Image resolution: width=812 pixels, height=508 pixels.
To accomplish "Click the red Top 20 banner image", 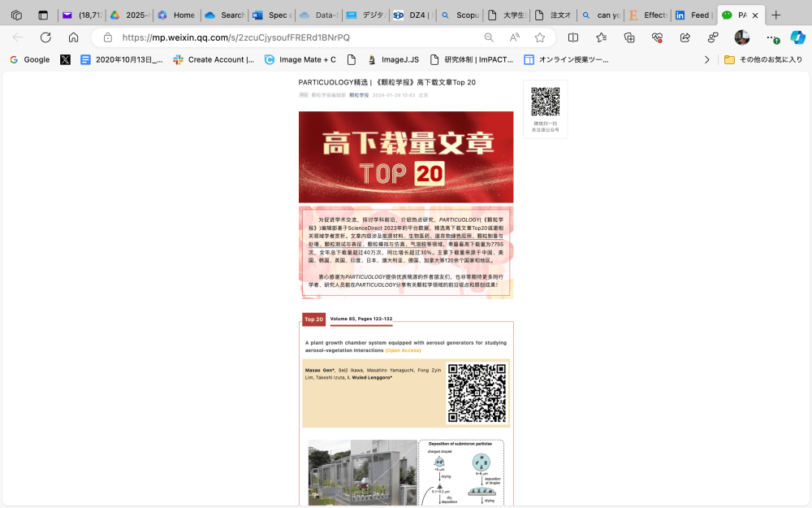I will coord(406,157).
